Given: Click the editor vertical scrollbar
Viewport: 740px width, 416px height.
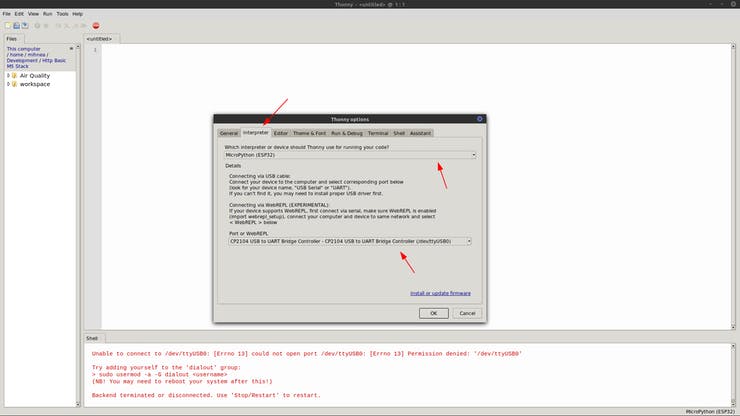Looking at the screenshot, I should tap(733, 187).
